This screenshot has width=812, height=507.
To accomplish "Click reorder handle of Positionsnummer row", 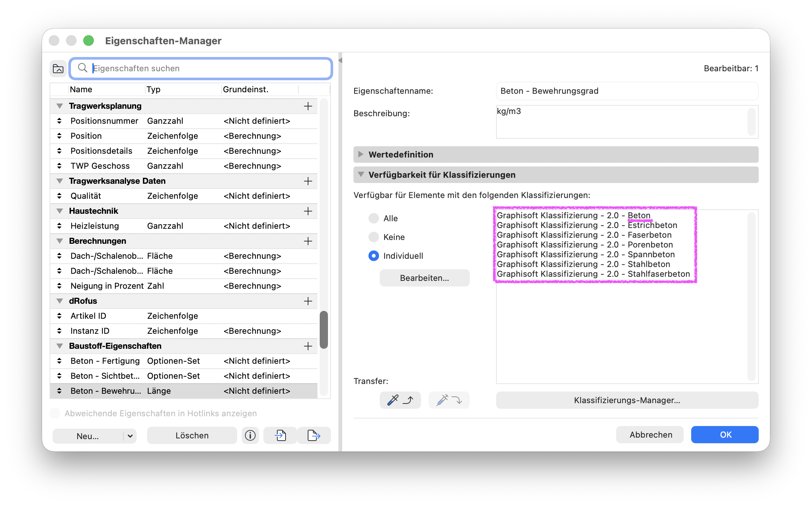I will [x=59, y=121].
